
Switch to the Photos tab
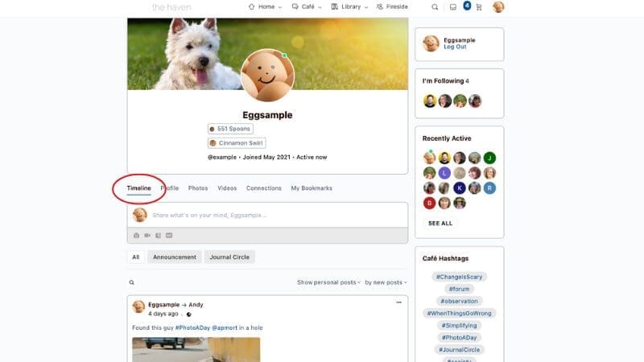click(x=198, y=188)
